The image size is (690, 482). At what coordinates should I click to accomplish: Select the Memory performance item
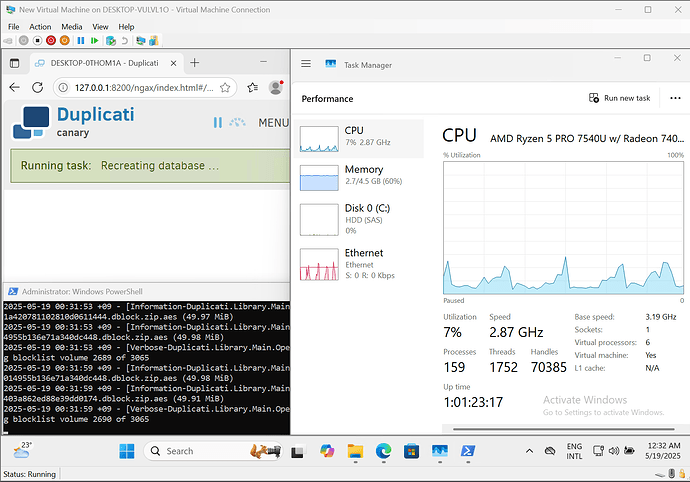[x=359, y=177]
